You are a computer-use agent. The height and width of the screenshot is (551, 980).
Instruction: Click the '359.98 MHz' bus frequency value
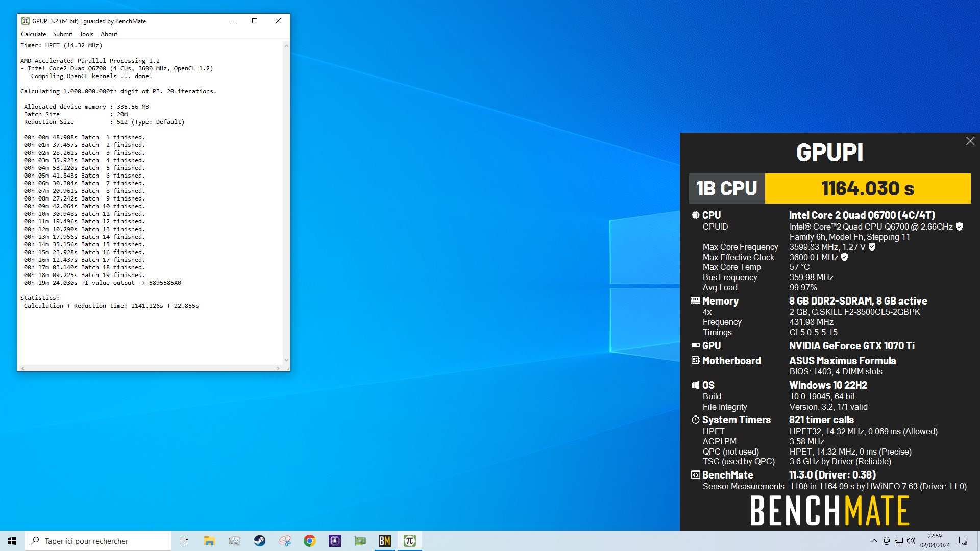tap(811, 277)
